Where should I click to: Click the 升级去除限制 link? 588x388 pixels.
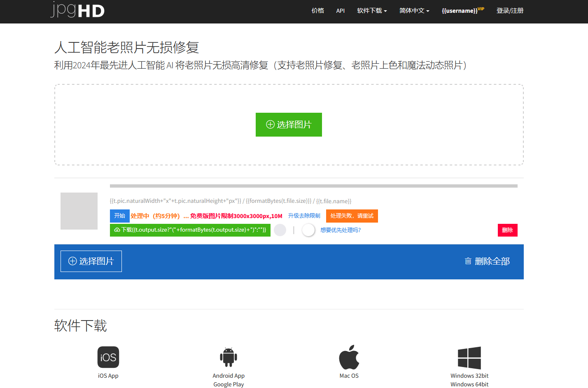(304, 216)
